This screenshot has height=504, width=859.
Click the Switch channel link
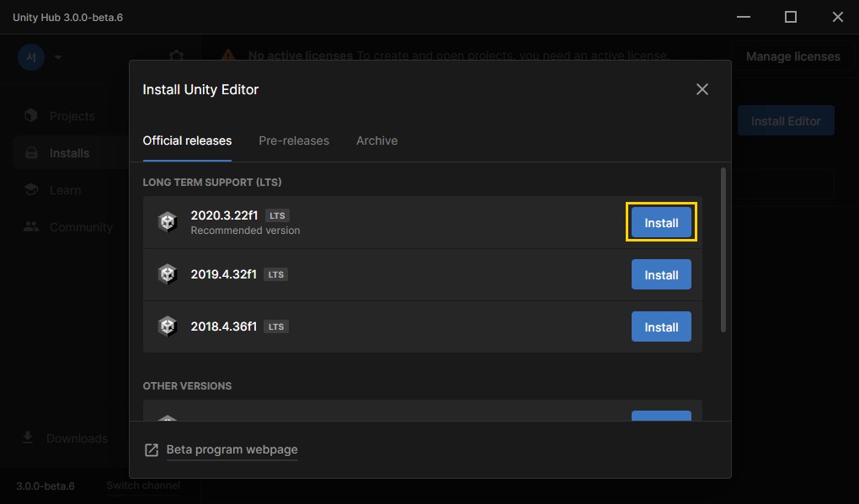pyautogui.click(x=143, y=485)
